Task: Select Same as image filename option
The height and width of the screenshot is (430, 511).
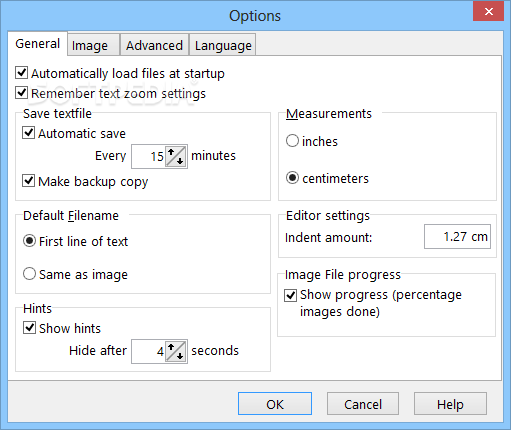Action: (x=29, y=274)
